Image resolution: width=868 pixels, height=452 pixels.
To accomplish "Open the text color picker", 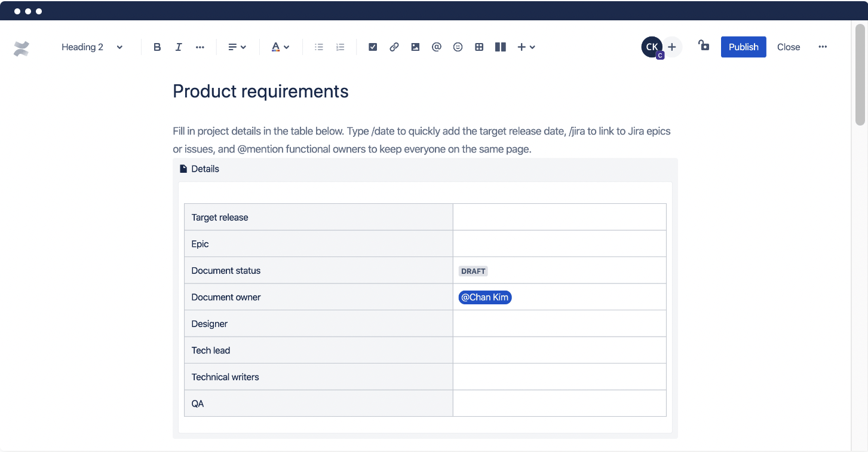I will 280,47.
